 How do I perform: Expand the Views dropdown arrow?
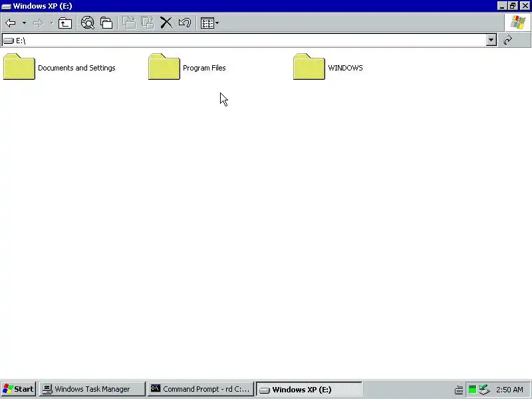coord(217,23)
